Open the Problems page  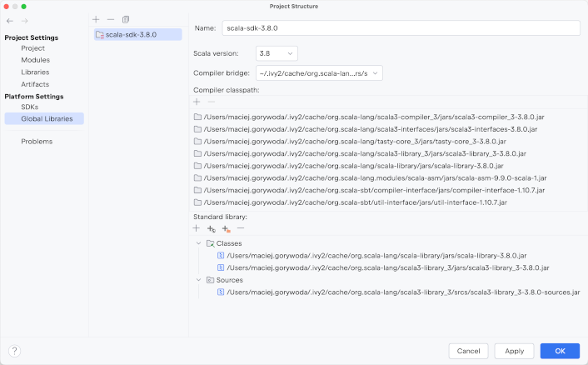(x=37, y=142)
